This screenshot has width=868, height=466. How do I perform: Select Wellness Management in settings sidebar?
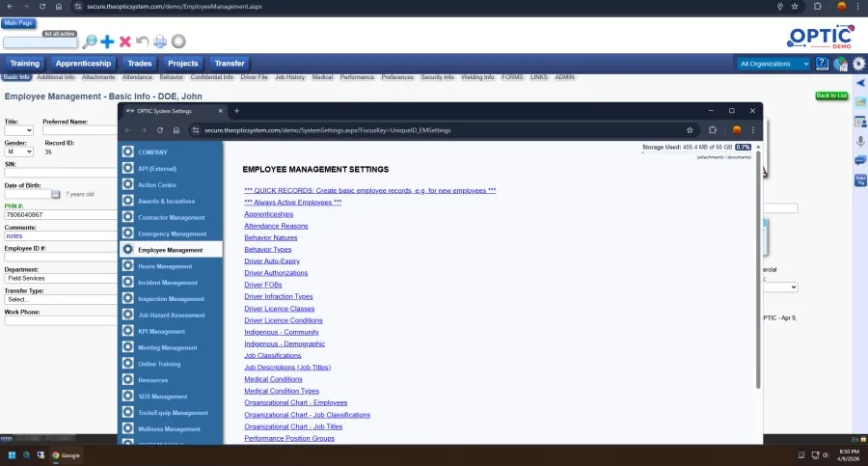tap(171, 429)
